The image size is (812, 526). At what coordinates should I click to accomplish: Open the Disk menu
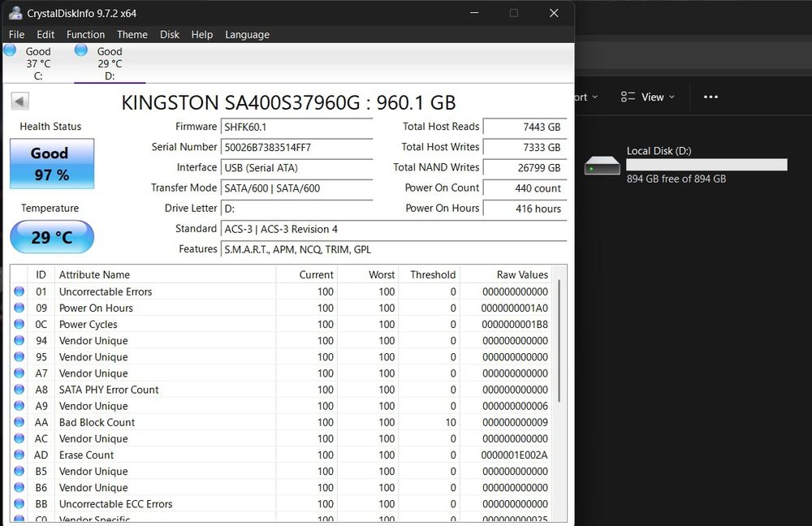tap(170, 35)
